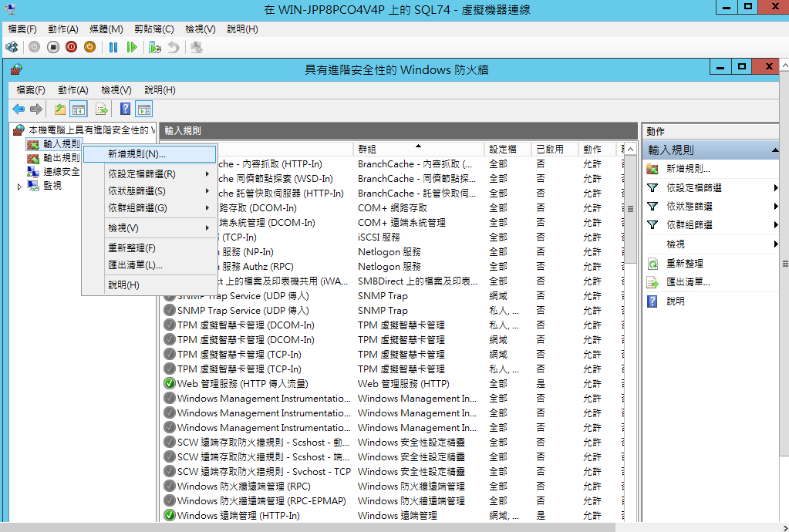Select 輸出規則 in the console tree

tap(62, 158)
